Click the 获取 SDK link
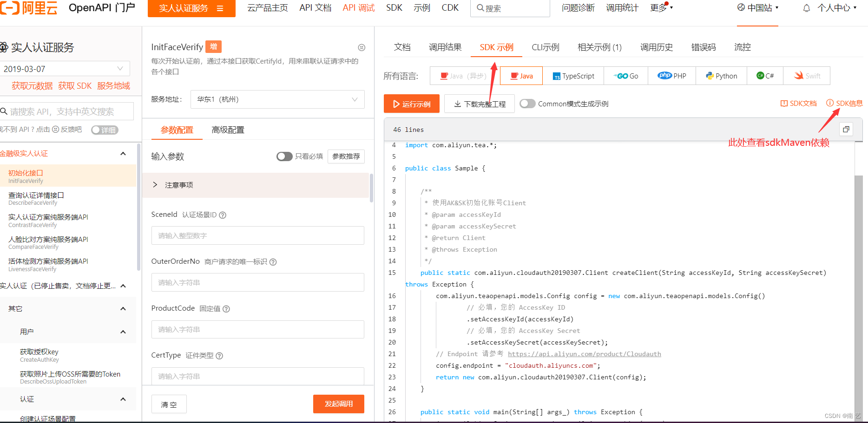The height and width of the screenshot is (423, 868). (x=75, y=86)
